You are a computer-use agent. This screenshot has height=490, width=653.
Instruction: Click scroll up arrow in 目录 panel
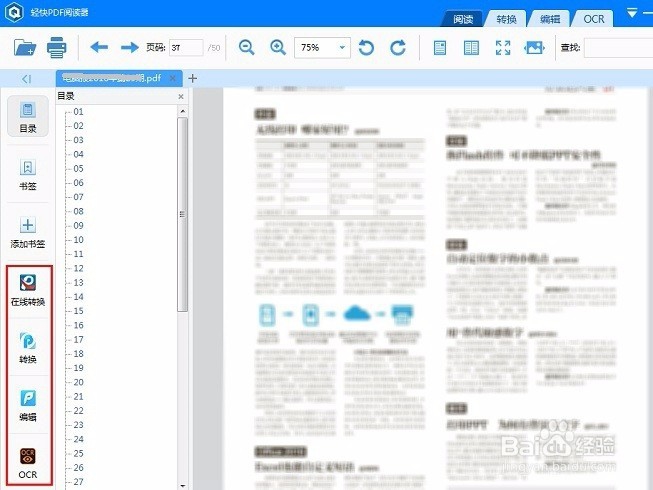182,111
